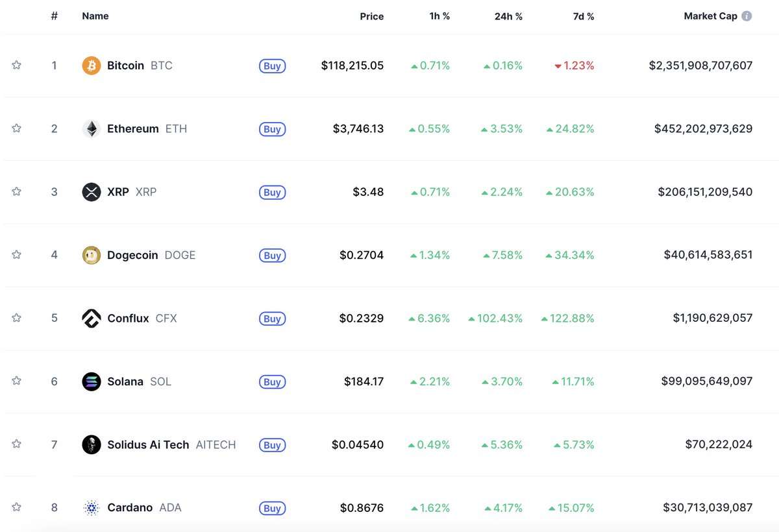Image resolution: width=779 pixels, height=532 pixels.
Task: Star Ethereum to add to watchlist
Action: [x=17, y=128]
